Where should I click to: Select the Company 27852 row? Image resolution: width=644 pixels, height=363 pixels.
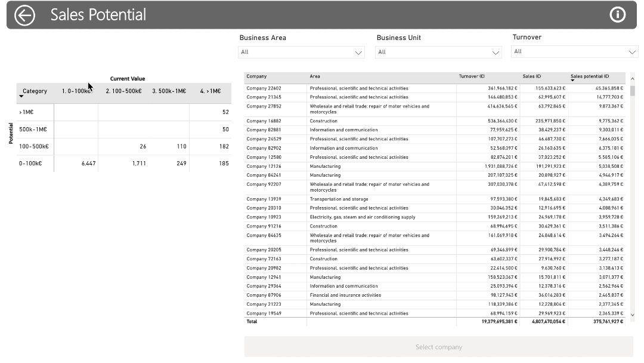click(435, 109)
